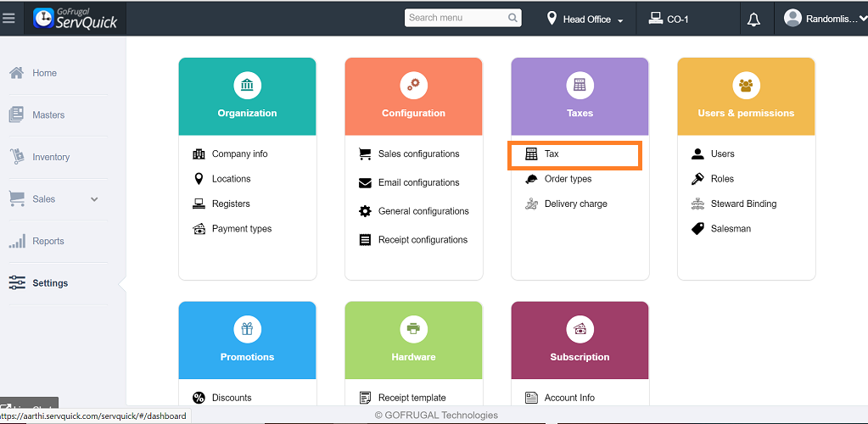Select the CO-1 register selector
Screen dimensions: 868x424
669,20
